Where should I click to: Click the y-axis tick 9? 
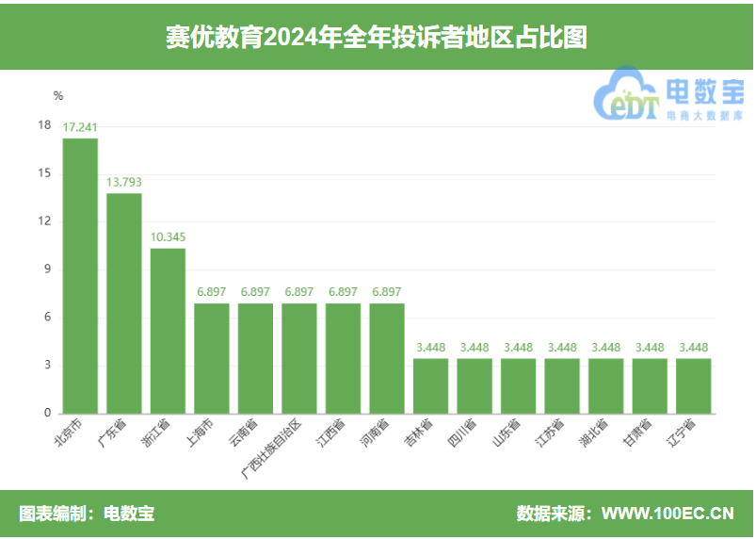click(x=47, y=269)
